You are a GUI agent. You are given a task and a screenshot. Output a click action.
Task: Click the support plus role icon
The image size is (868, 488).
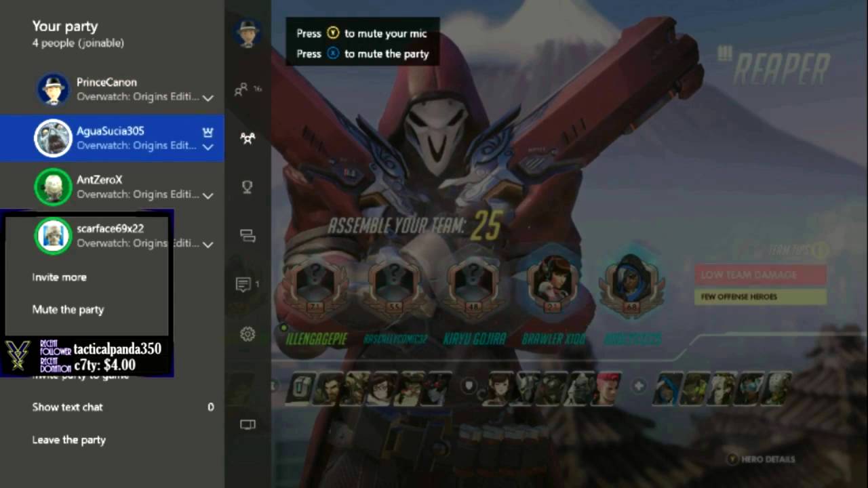[638, 386]
